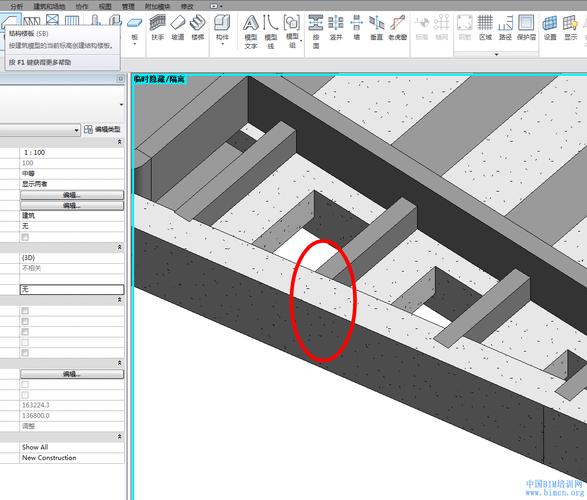The image size is (587, 500).
Task: Select the 区域 area reinforcement tool
Action: pos(485,27)
